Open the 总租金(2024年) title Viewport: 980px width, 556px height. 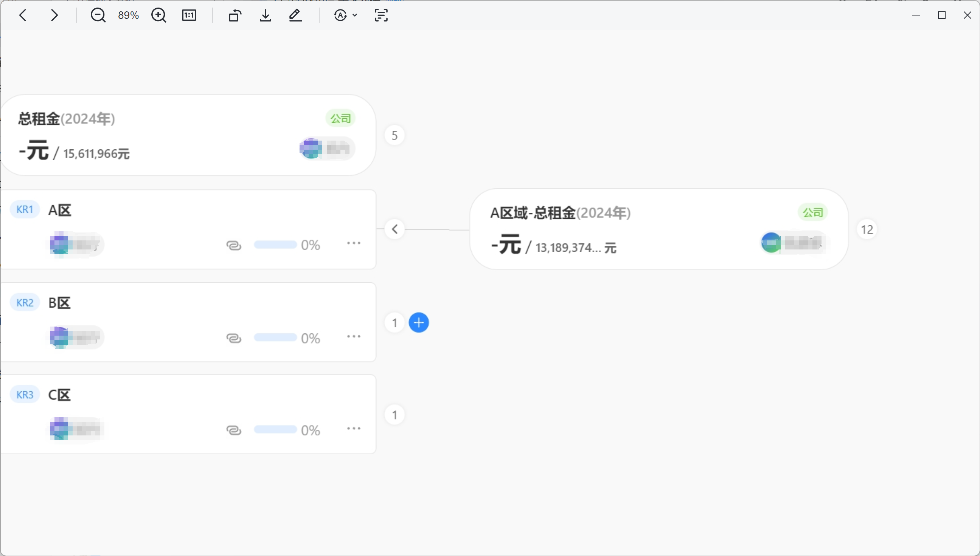(67, 119)
